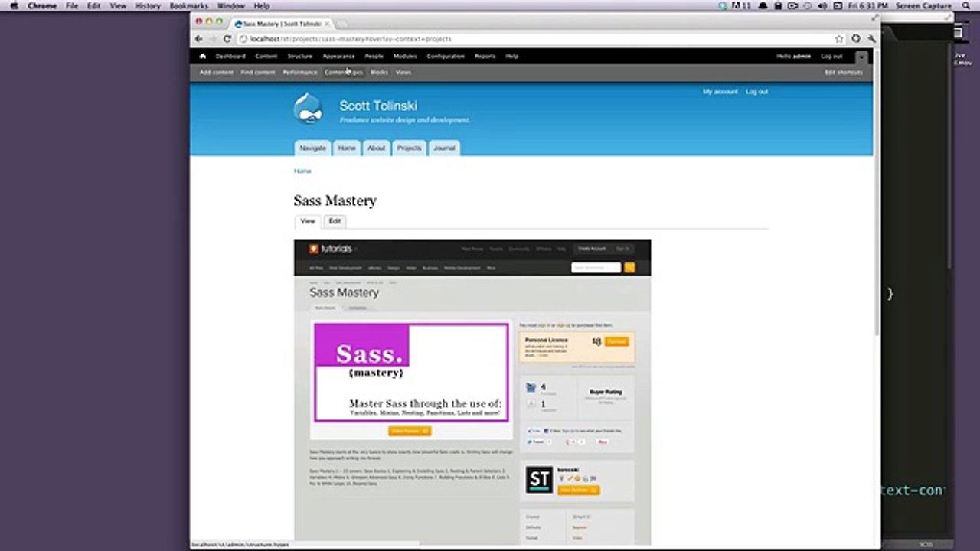
Task: Click the Edit shortcuts link
Action: (x=844, y=73)
